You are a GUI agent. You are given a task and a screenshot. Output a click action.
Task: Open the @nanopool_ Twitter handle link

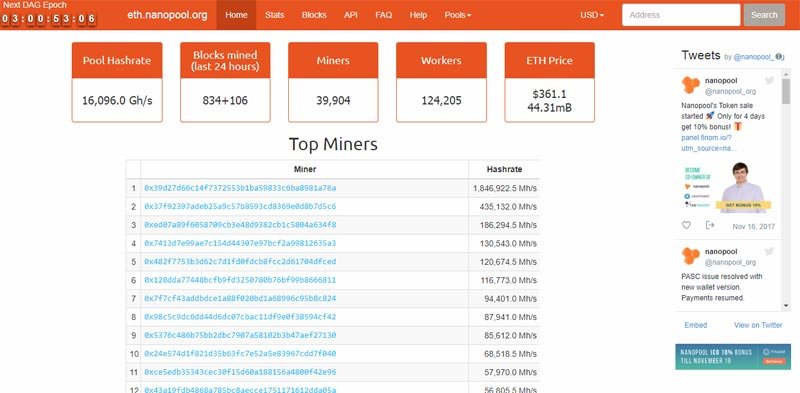tap(754, 57)
